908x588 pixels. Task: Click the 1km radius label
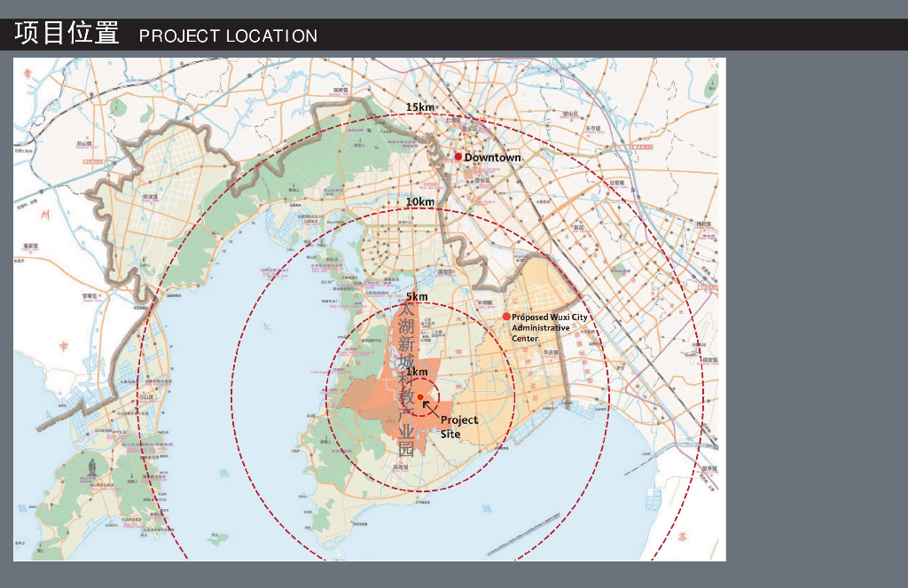pos(417,372)
